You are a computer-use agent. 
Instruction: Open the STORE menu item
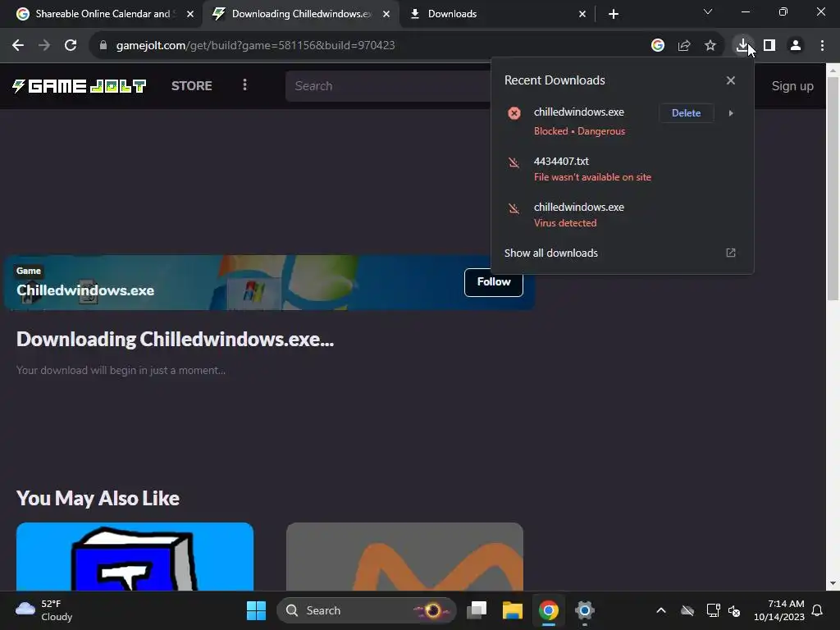point(192,85)
